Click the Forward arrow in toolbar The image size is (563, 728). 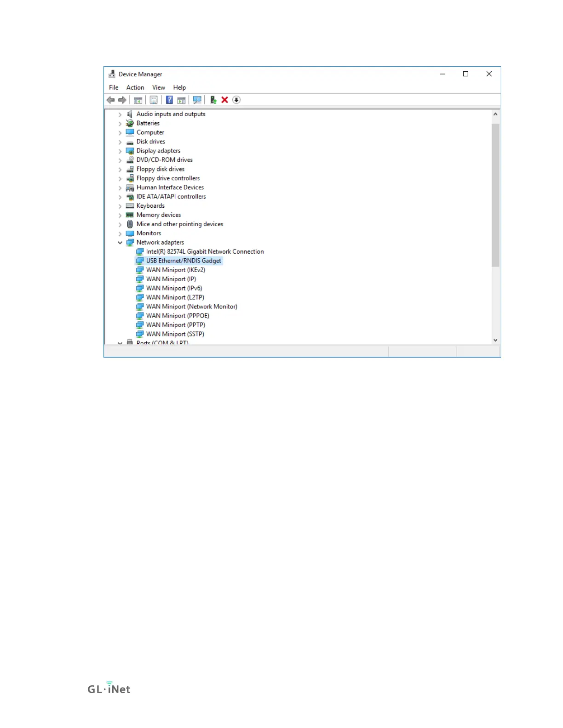[122, 100]
